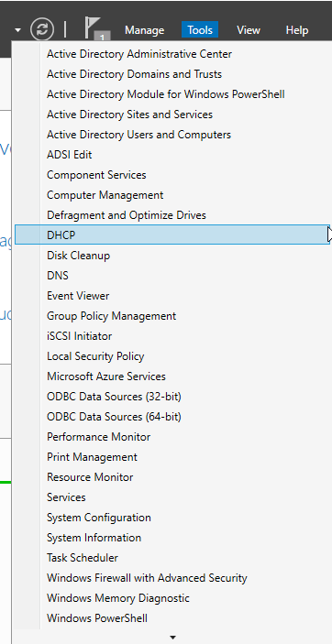
Task: Launch Task Scheduler
Action: click(172, 557)
